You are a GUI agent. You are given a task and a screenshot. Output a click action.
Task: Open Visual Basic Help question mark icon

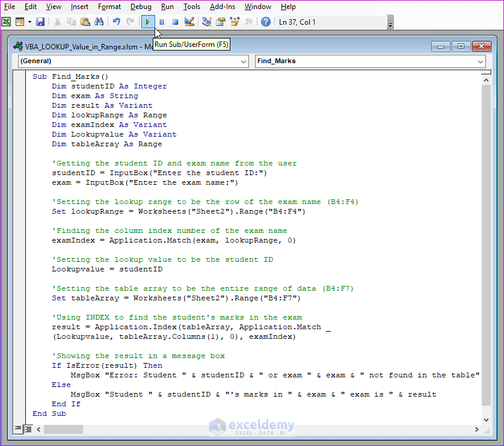pos(266,22)
